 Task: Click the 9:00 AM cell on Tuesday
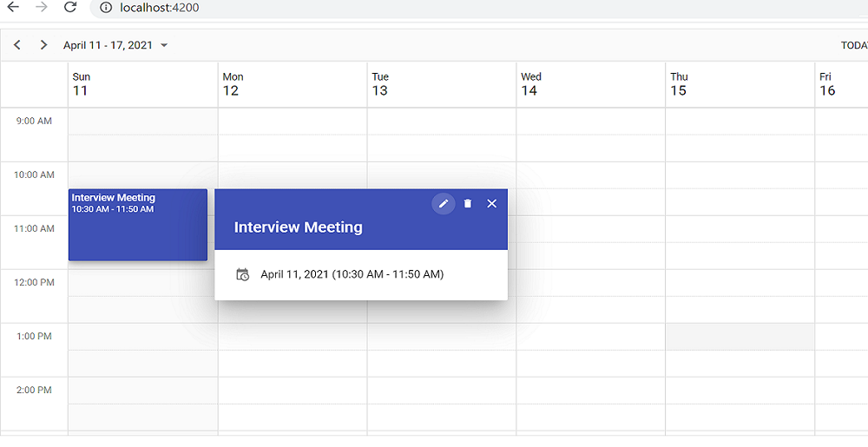tap(442, 122)
